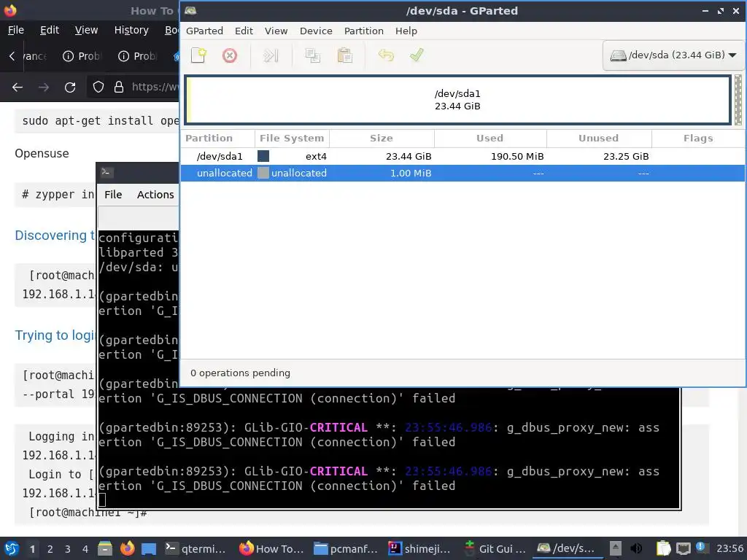
Task: Click the Firefox scroll tabs left chevron
Action: [x=12, y=56]
